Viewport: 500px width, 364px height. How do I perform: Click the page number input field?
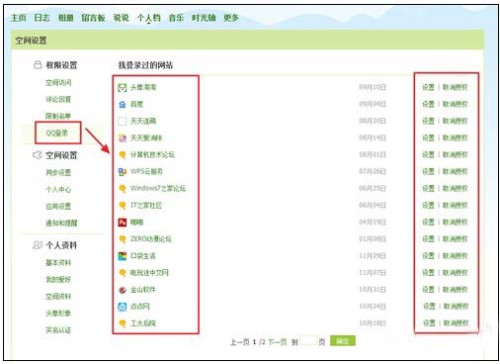coord(308,341)
